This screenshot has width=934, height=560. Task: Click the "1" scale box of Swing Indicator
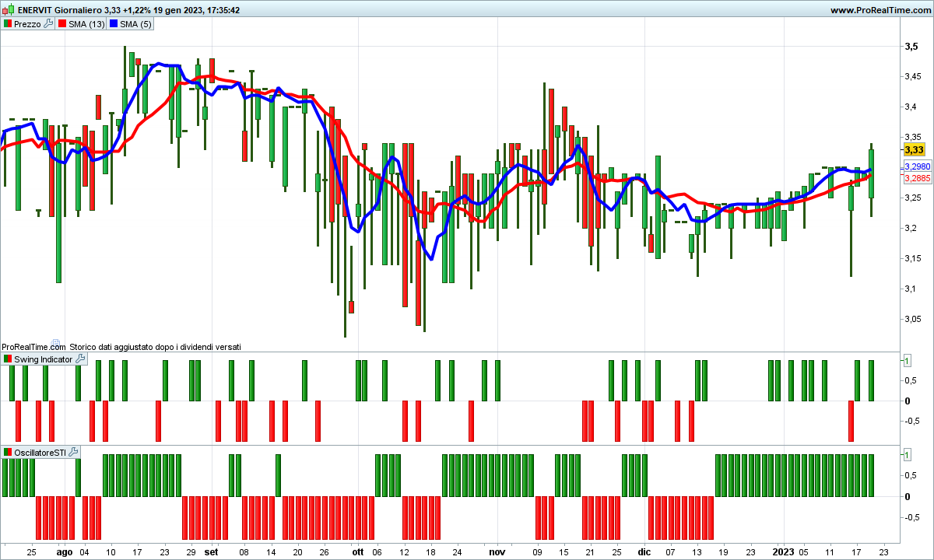click(x=908, y=360)
